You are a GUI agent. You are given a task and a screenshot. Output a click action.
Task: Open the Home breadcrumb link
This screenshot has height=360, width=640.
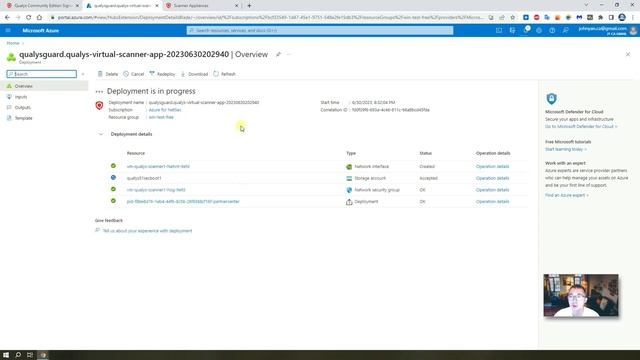click(x=13, y=43)
